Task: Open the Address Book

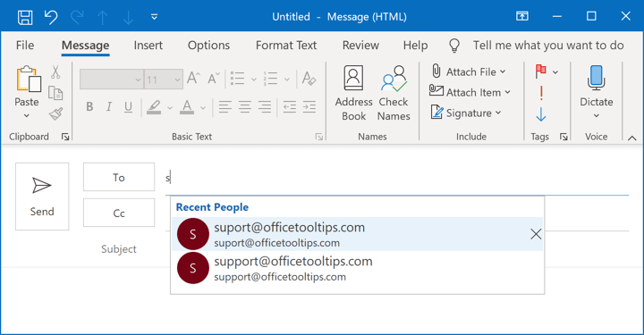Action: tap(353, 94)
